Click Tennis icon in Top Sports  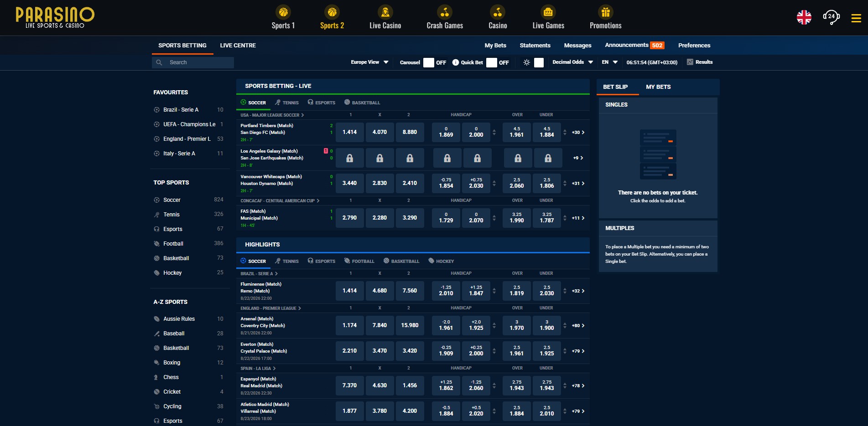157,215
